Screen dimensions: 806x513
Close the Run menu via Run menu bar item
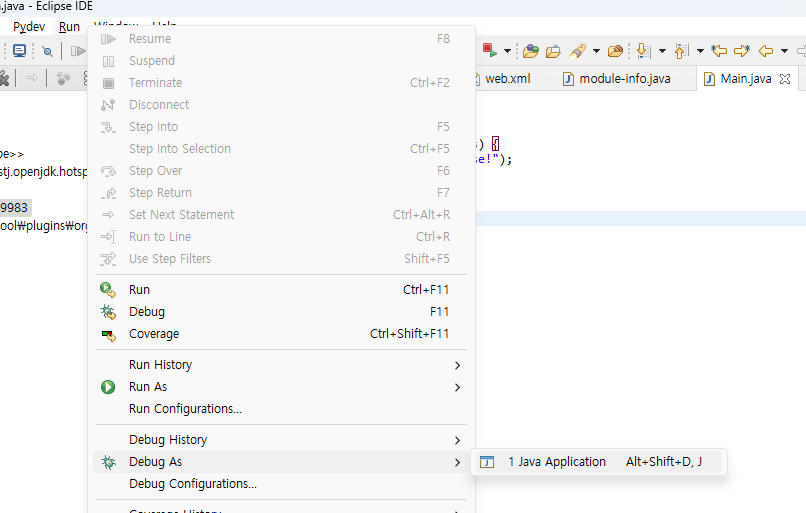(69, 27)
